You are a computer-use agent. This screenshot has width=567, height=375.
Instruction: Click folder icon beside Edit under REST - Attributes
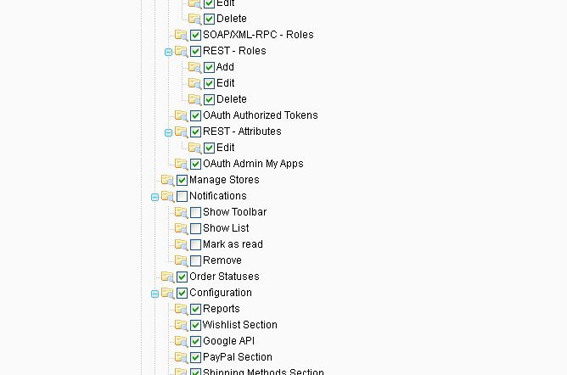pyautogui.click(x=195, y=148)
